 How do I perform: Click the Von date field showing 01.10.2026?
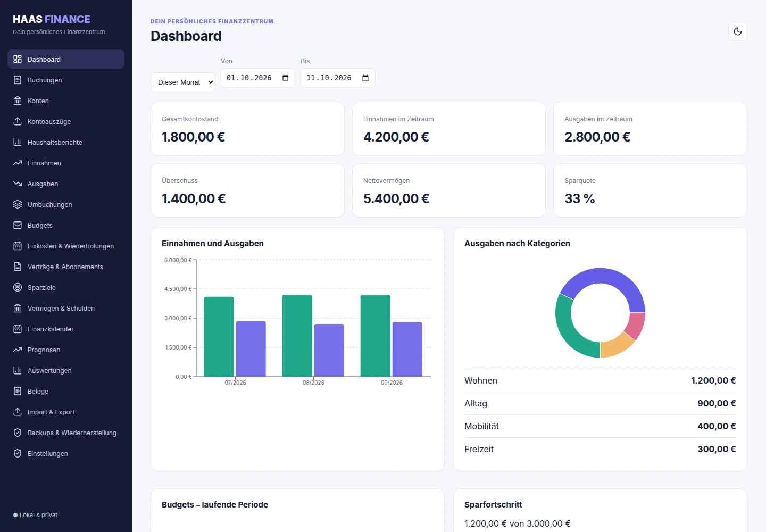(x=258, y=78)
